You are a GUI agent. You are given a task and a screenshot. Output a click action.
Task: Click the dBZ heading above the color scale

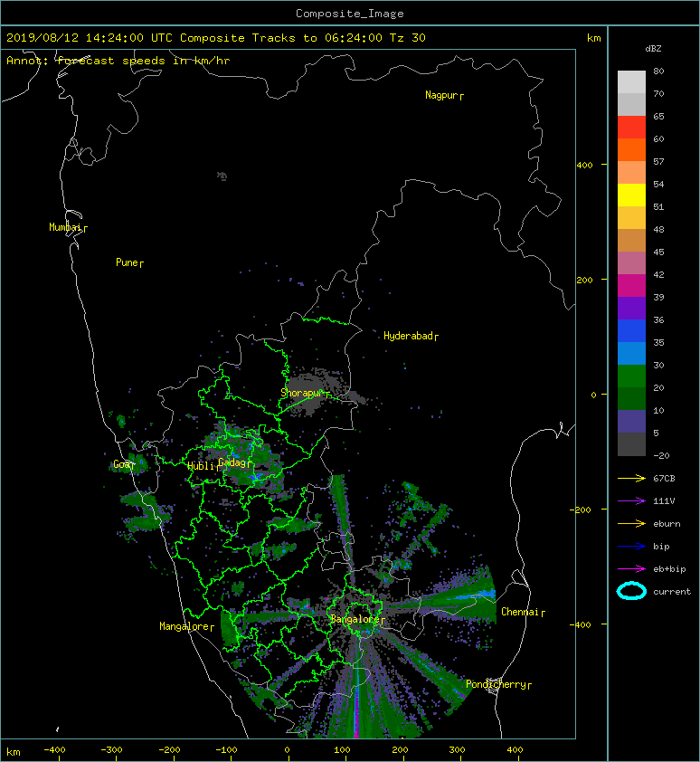click(x=653, y=49)
